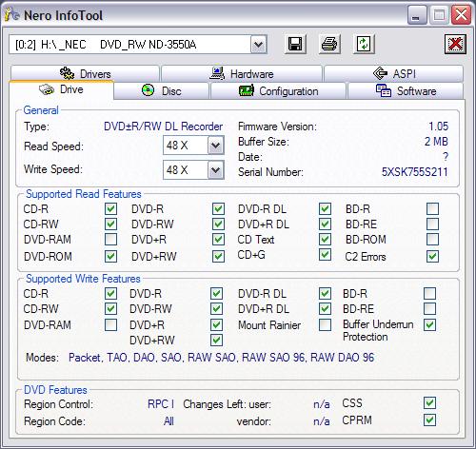Toggle the CPRM checkbox

[x=430, y=420]
